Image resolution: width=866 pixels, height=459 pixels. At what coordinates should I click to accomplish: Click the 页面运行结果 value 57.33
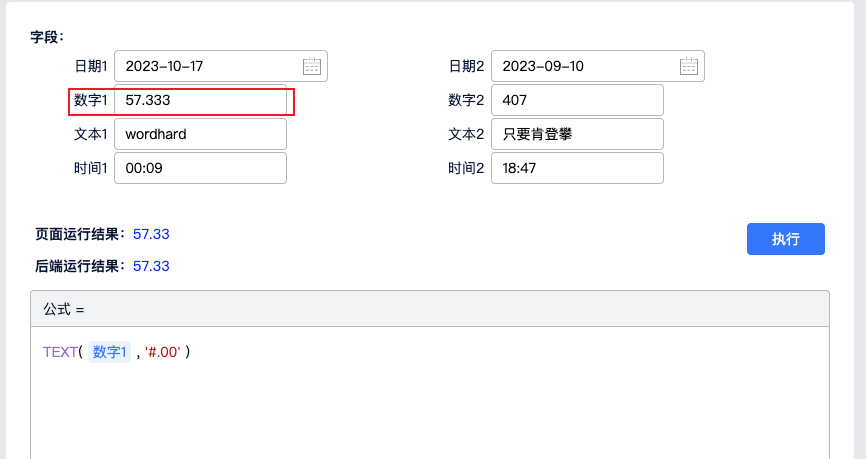coord(151,234)
